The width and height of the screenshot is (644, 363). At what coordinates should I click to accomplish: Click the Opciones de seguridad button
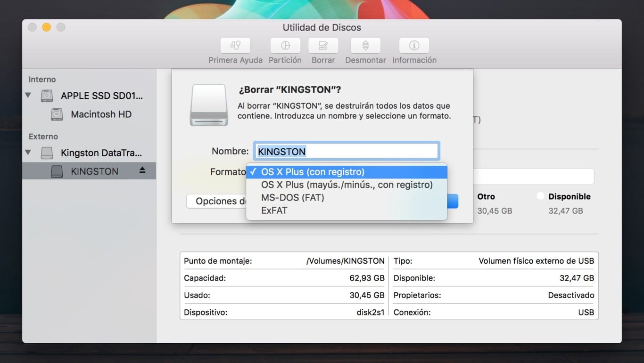pos(216,201)
